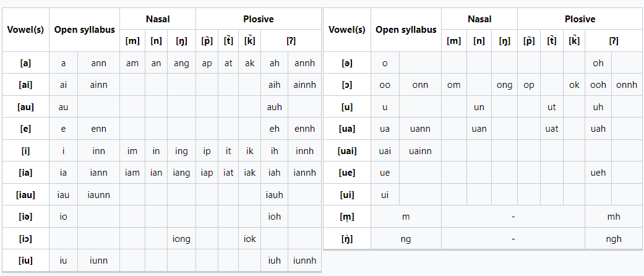644x276 pixels.
Task: Click the 'Vowel(s)' header in the left table
Action: (25, 30)
